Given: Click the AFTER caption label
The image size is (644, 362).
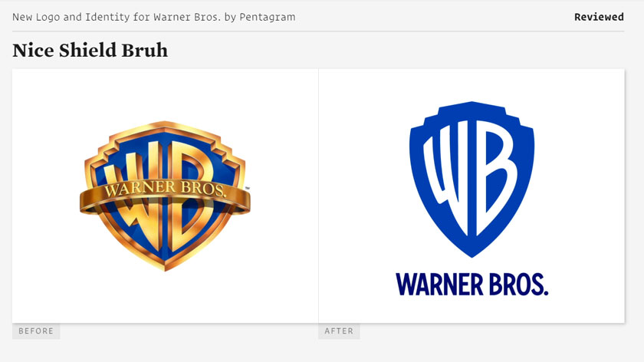Looking at the screenshot, I should [339, 331].
